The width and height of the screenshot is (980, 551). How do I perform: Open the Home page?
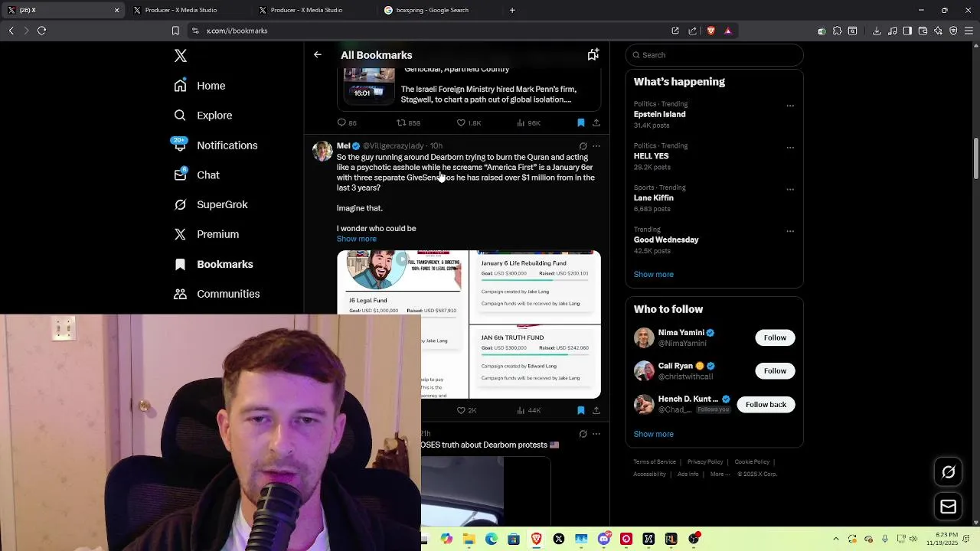tap(200, 86)
